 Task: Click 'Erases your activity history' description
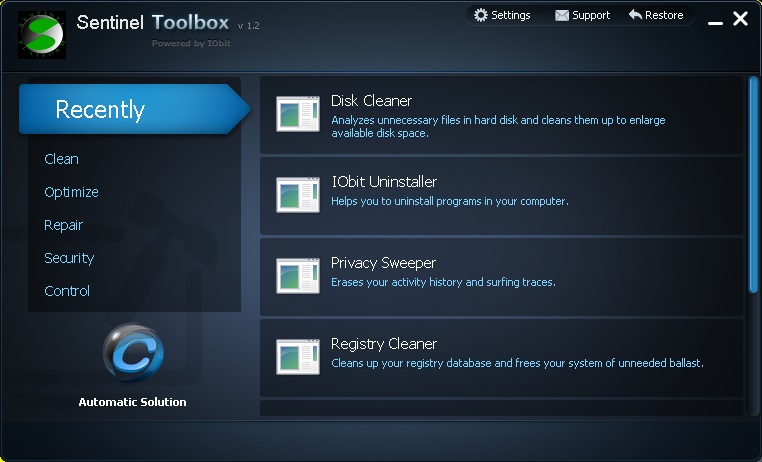tap(443, 282)
